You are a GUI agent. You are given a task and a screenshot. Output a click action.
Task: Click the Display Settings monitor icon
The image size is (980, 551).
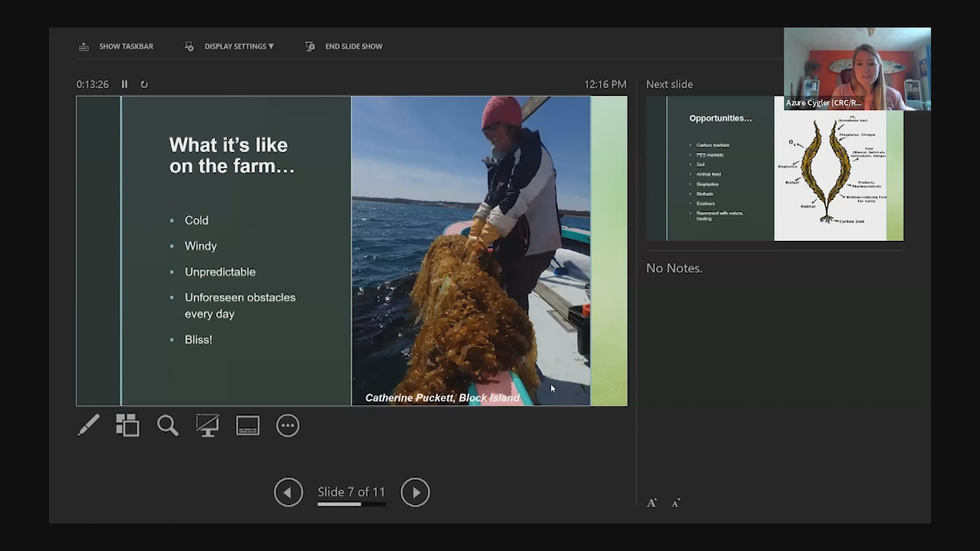pos(189,46)
